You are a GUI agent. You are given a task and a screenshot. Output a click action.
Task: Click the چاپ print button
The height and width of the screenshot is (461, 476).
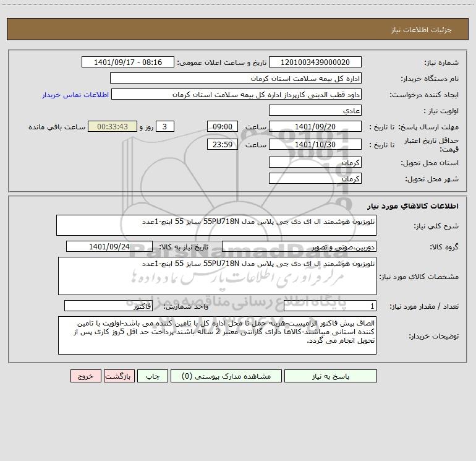[x=153, y=376]
